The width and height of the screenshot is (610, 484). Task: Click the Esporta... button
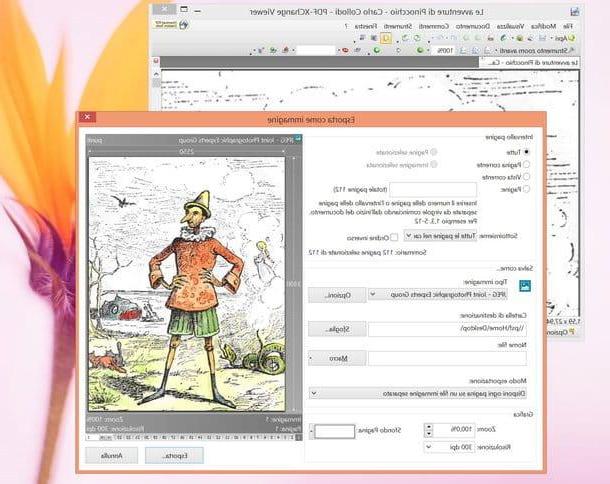tap(174, 455)
